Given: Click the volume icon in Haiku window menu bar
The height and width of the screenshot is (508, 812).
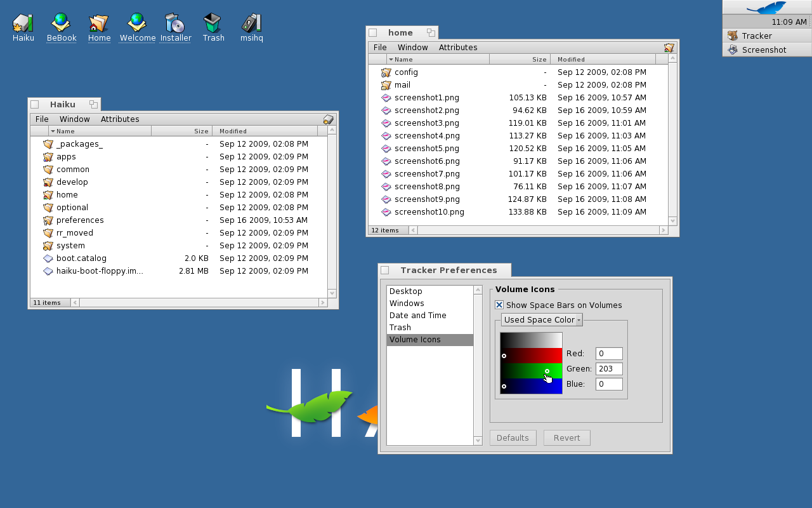Looking at the screenshot, I should (329, 119).
